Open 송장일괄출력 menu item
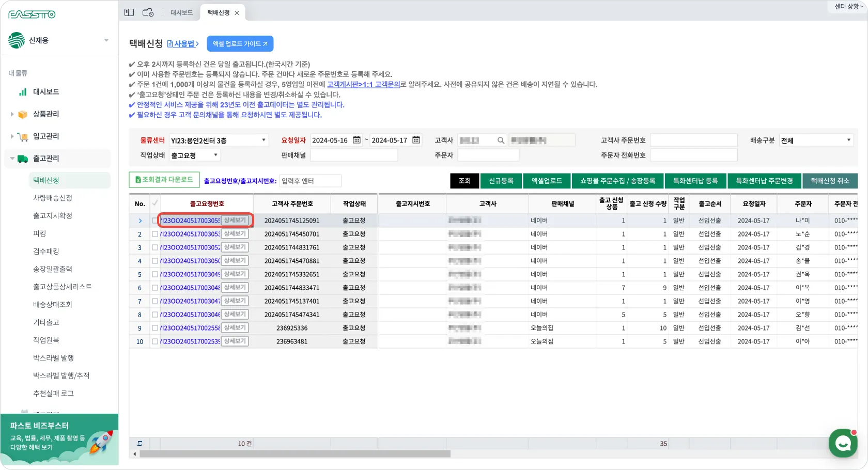This screenshot has width=868, height=470. [53, 269]
